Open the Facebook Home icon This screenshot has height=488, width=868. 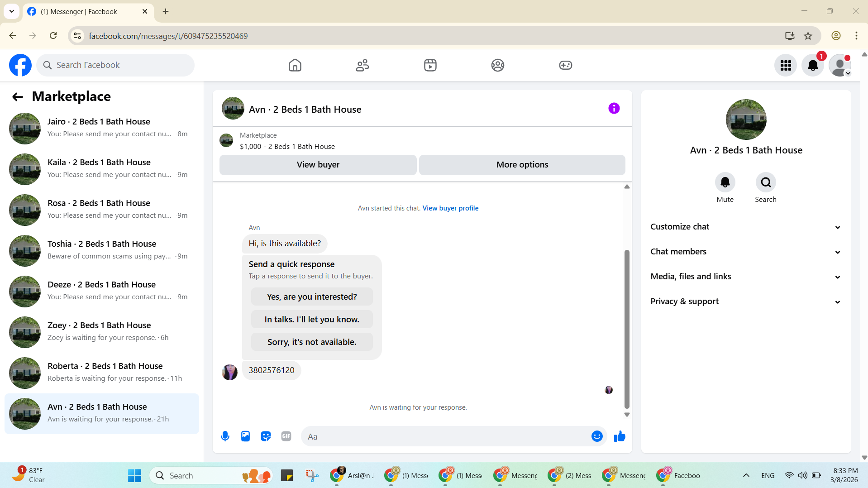[295, 65]
